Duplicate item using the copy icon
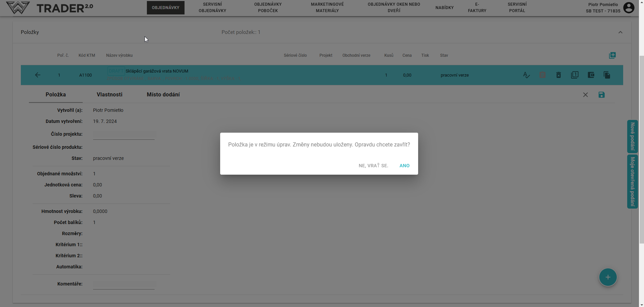 coord(607,75)
